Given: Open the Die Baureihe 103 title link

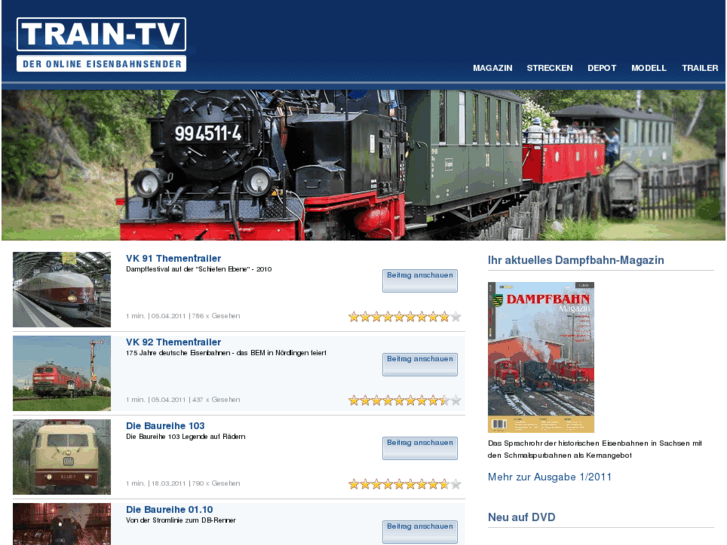Looking at the screenshot, I should 165,426.
